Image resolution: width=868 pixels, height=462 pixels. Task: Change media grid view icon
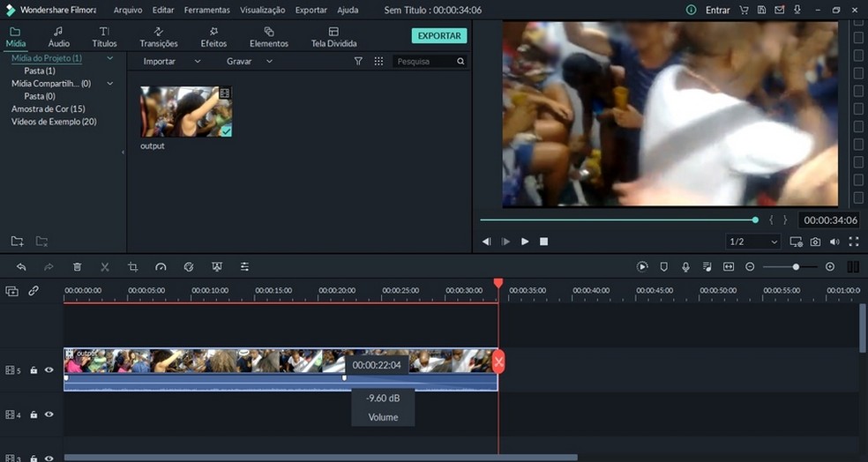378,62
